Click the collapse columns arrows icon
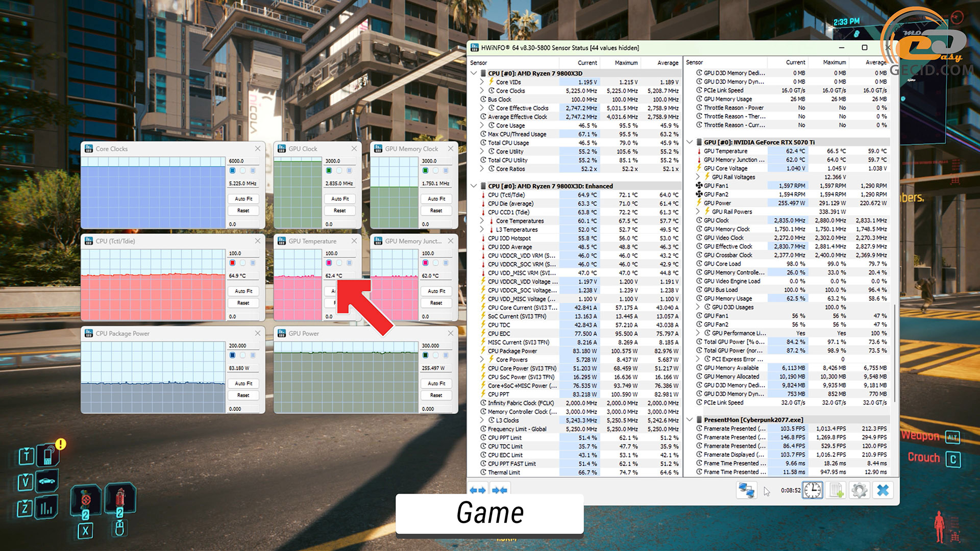Screen dimensions: 980x551 500,490
